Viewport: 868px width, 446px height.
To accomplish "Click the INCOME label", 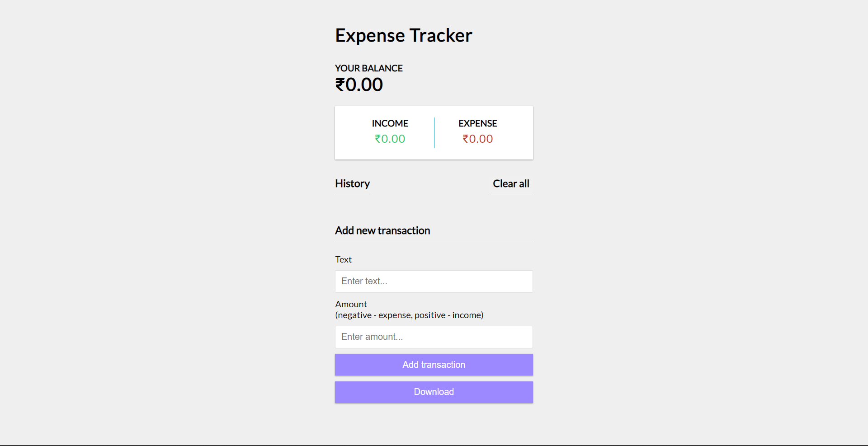I will click(x=390, y=123).
